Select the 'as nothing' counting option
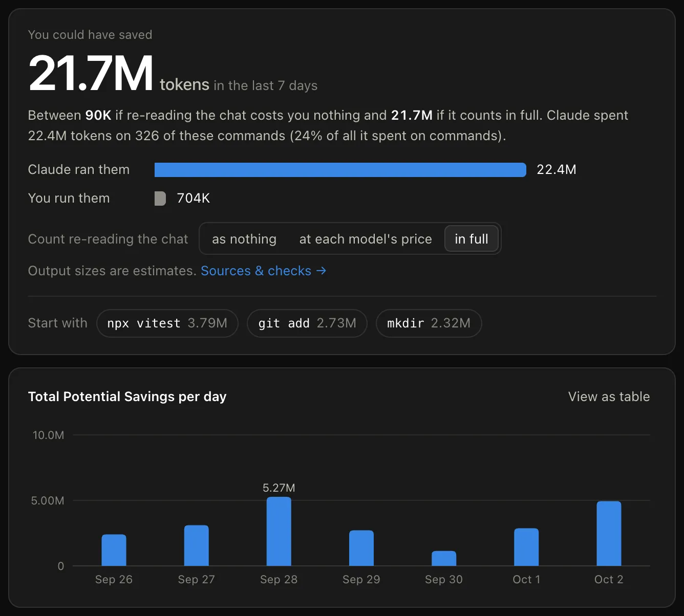The width and height of the screenshot is (684, 616). (244, 239)
